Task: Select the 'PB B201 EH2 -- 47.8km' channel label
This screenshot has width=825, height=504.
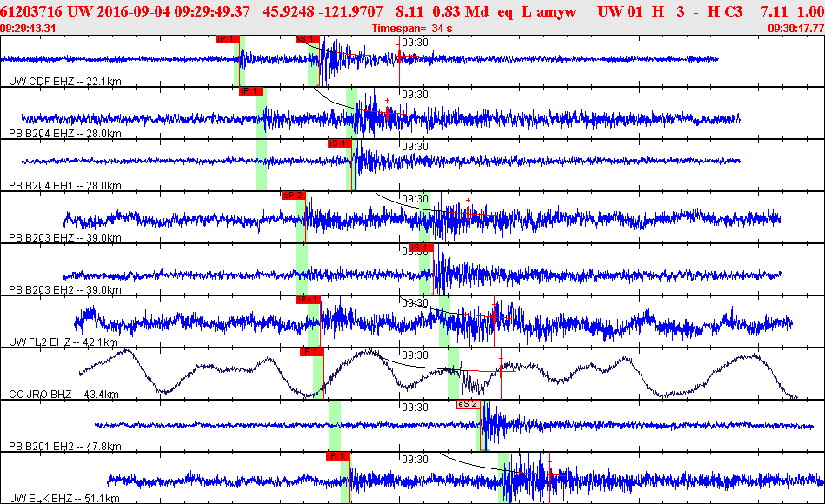Action: (64, 446)
